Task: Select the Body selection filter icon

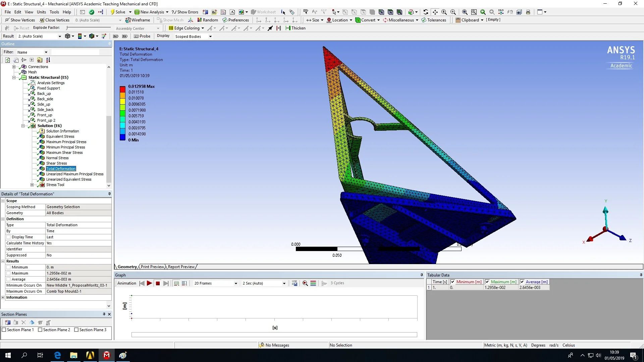Action: coord(372,12)
